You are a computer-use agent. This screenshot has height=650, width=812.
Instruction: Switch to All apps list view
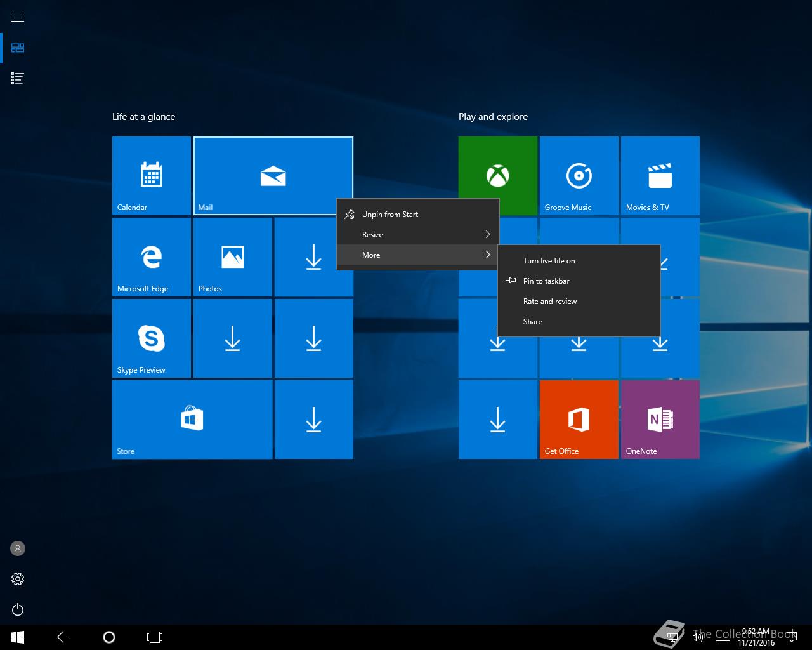[18, 78]
